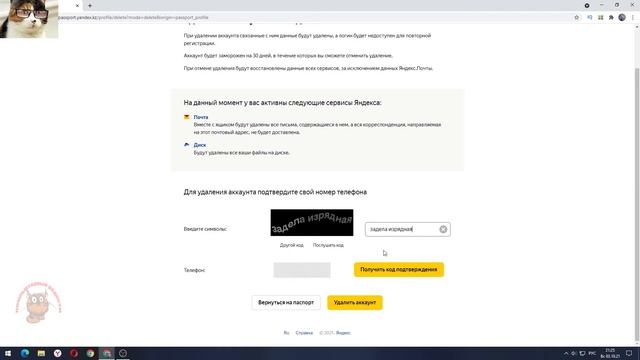This screenshot has height=360, width=640.
Task: Launch Microsoft Edge from taskbar
Action: (25, 353)
